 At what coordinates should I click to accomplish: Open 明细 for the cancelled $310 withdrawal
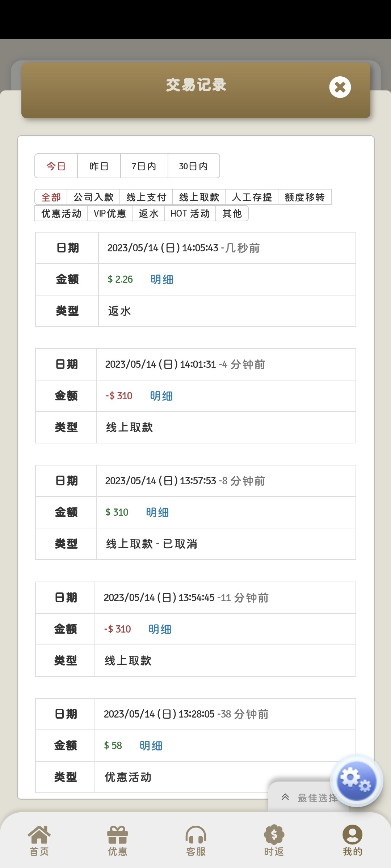point(157,512)
